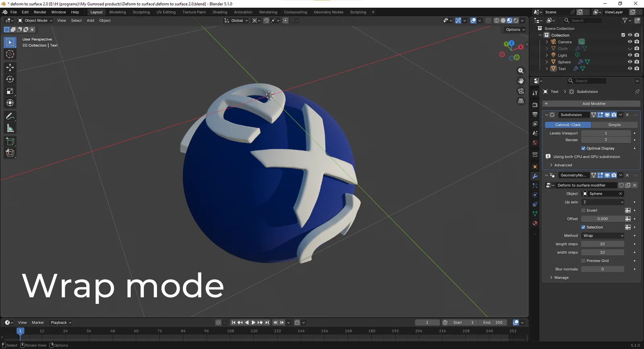Switch to the Geometry Nodes workspace tab
The image size is (644, 349).
328,12
